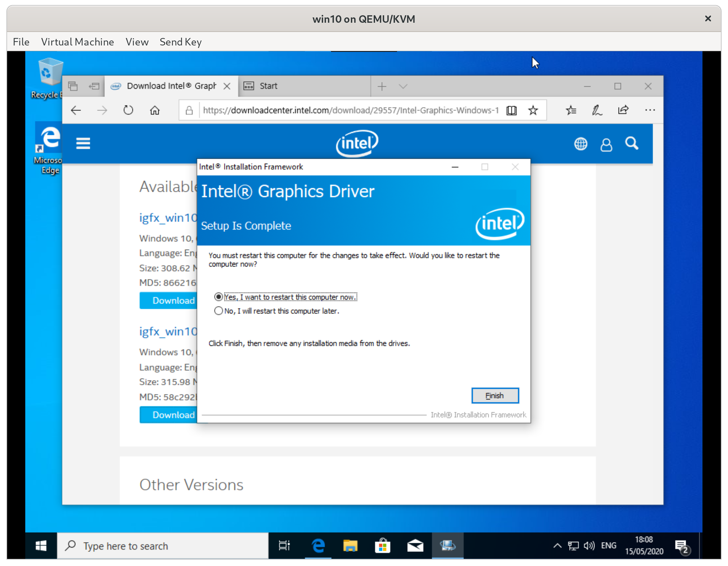728x566 pixels.
Task: Open the Windows Start menu
Action: pyautogui.click(x=41, y=546)
